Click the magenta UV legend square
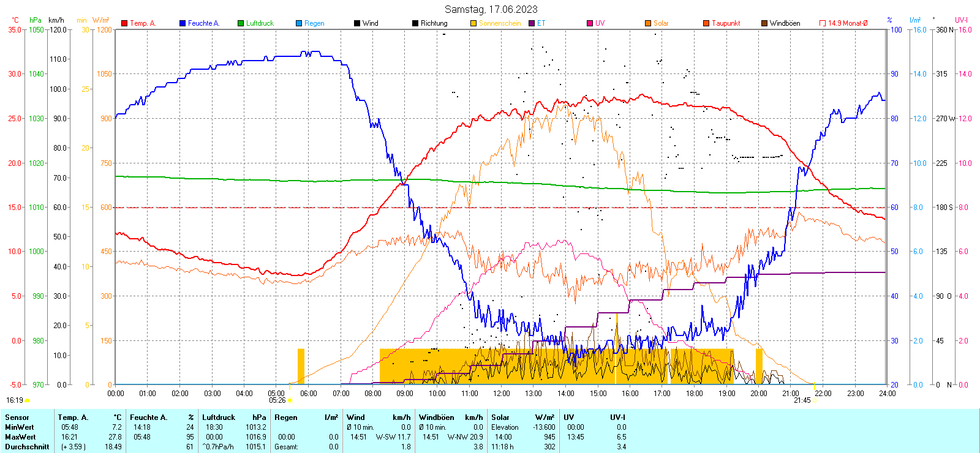 click(590, 23)
